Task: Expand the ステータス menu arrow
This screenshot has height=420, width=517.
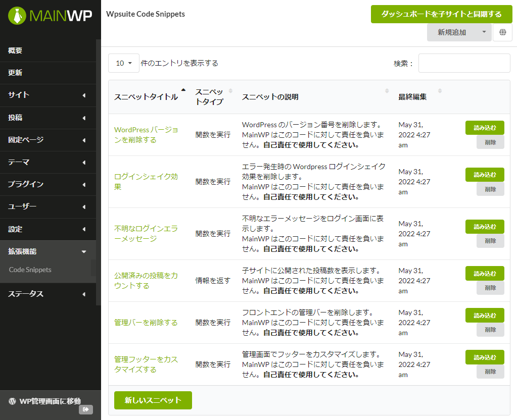Action: click(84, 294)
